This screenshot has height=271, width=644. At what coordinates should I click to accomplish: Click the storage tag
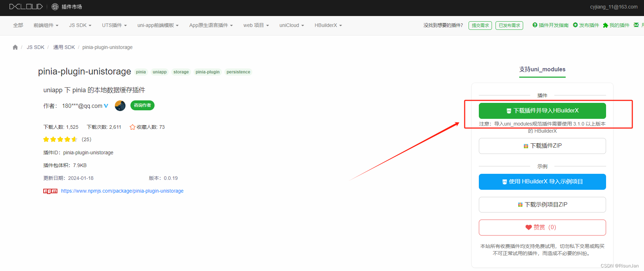pos(181,72)
